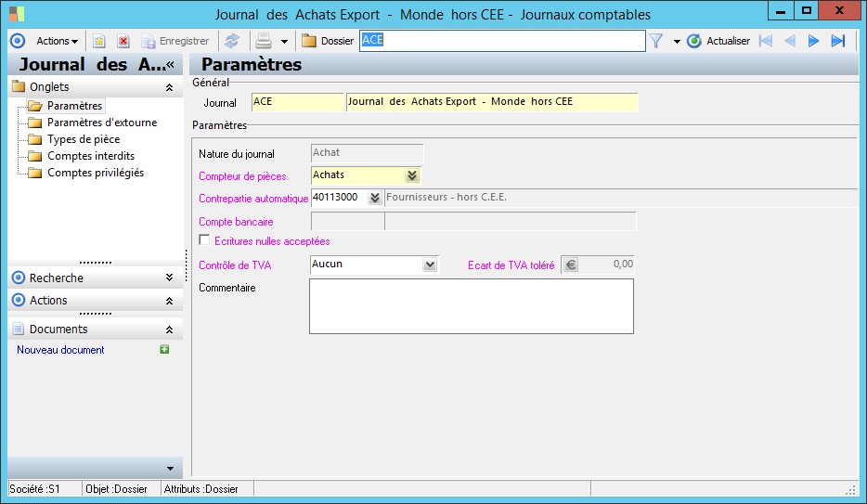Collapse the Documents section
This screenshot has height=504, width=867.
click(x=169, y=330)
